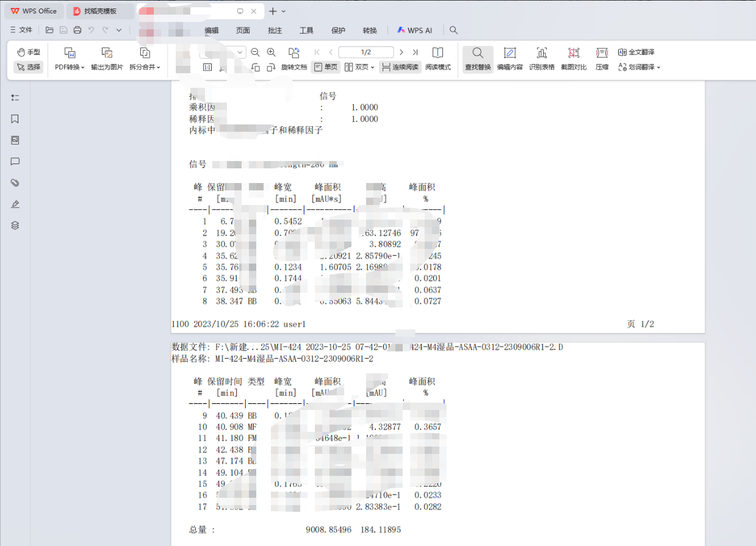Click the 压缩 compress tool
The image size is (756, 546).
click(602, 60)
